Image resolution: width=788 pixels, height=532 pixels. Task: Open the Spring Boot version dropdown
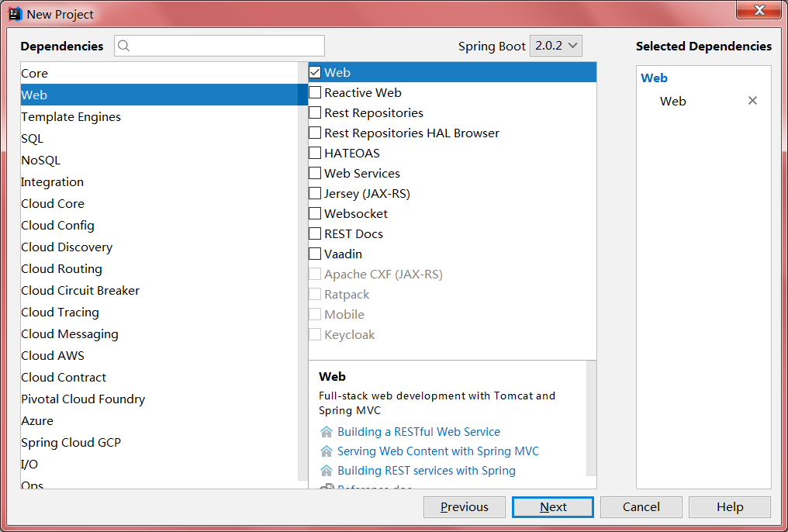(x=555, y=46)
